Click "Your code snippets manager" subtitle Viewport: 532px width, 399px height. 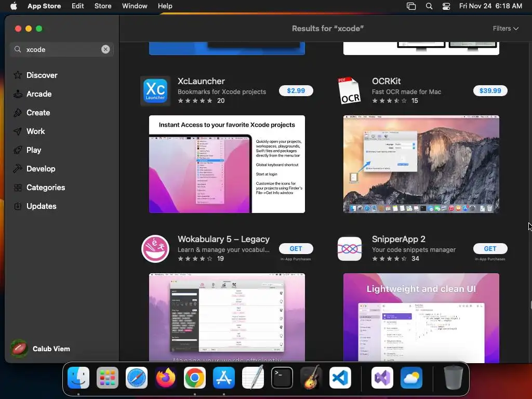414,250
